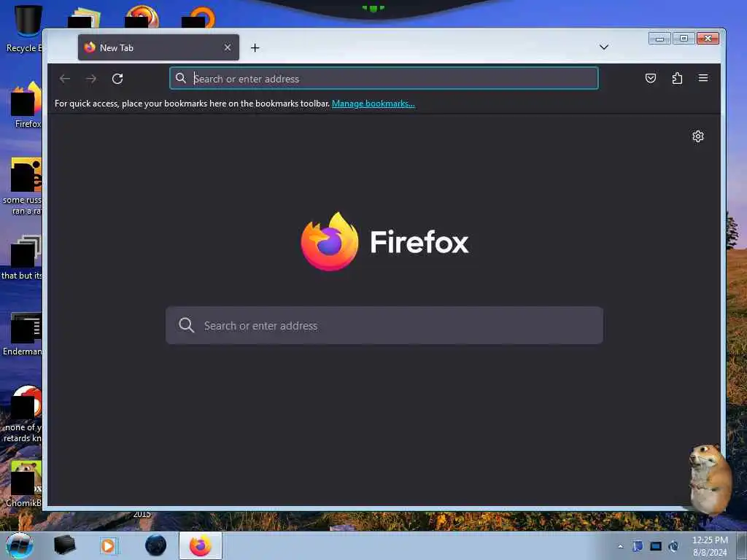Open a new tab with plus button
The image size is (747, 560).
pyautogui.click(x=255, y=47)
